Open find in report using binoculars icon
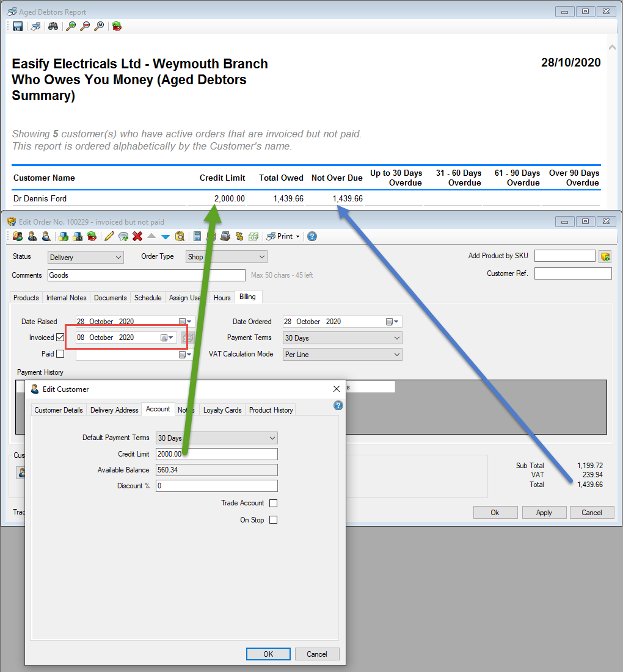Screen dimensions: 623x672 (53, 26)
